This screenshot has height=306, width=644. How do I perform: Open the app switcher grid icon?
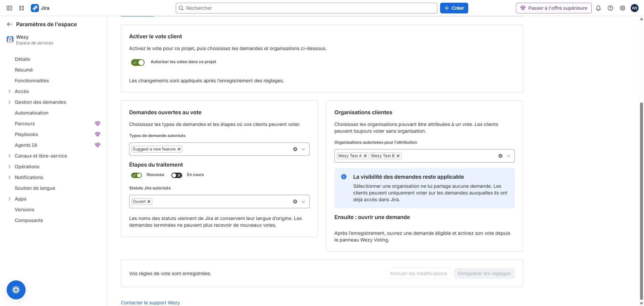(x=21, y=8)
